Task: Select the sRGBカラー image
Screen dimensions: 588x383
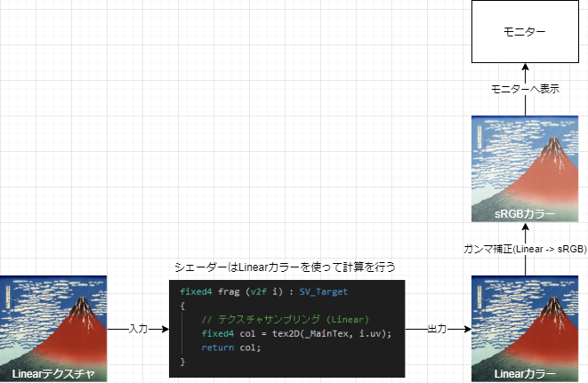Action: tap(525, 169)
